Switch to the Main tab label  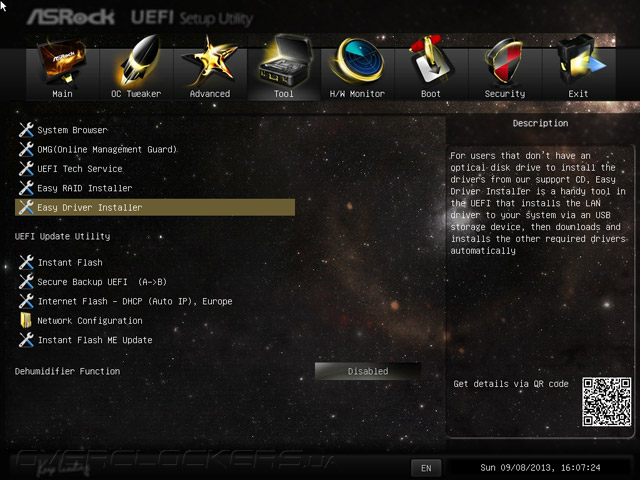pos(62,94)
